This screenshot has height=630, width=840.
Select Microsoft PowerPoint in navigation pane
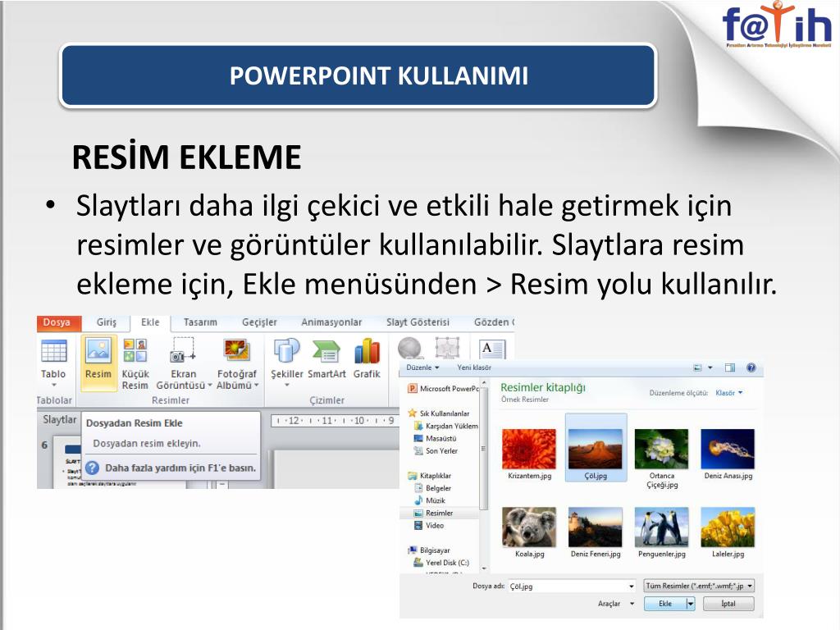tap(444, 388)
